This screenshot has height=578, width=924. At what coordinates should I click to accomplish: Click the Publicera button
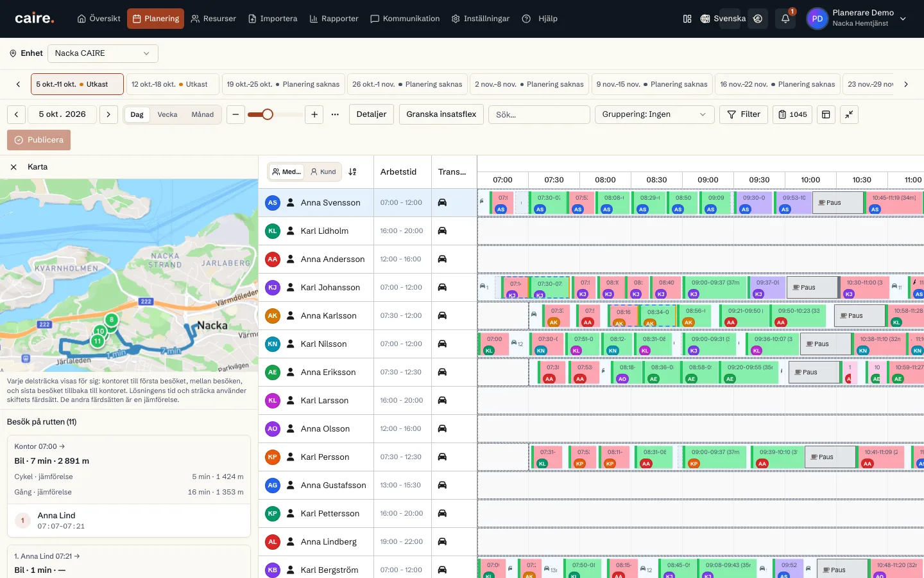click(38, 140)
